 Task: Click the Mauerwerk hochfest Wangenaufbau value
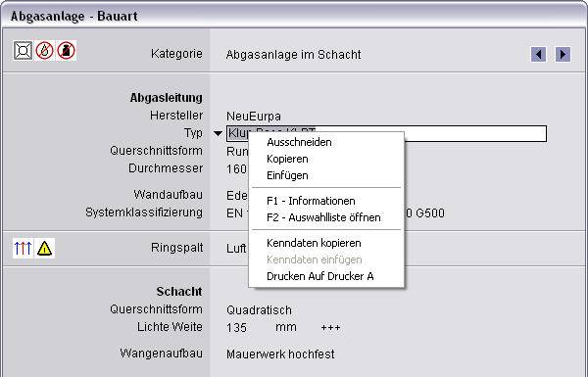coord(280,354)
